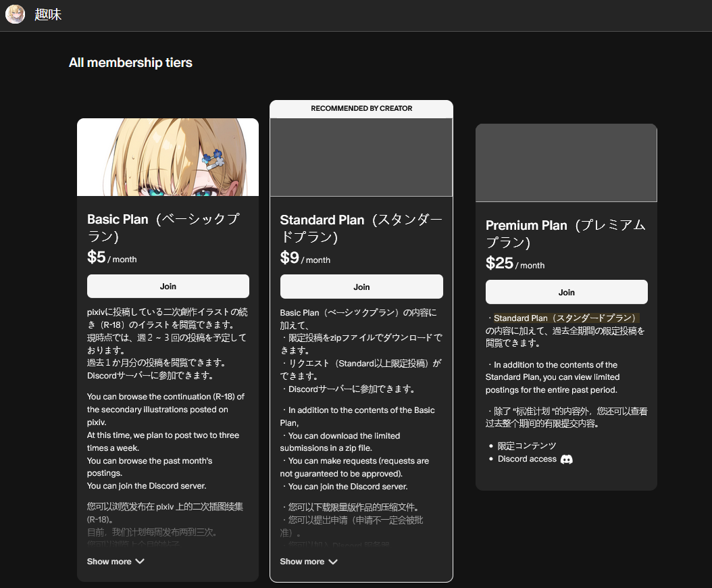
Task: Click the Standard Plan gray cover image
Action: coord(361,157)
